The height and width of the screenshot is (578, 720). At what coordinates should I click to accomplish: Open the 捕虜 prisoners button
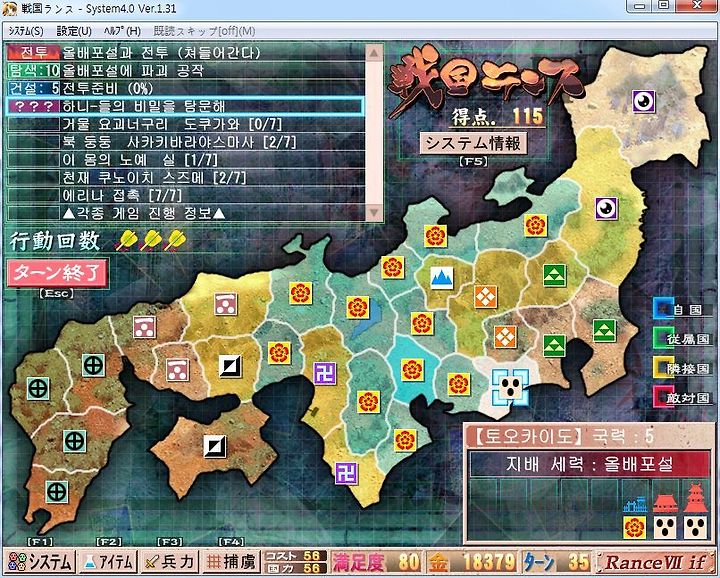tap(231, 562)
